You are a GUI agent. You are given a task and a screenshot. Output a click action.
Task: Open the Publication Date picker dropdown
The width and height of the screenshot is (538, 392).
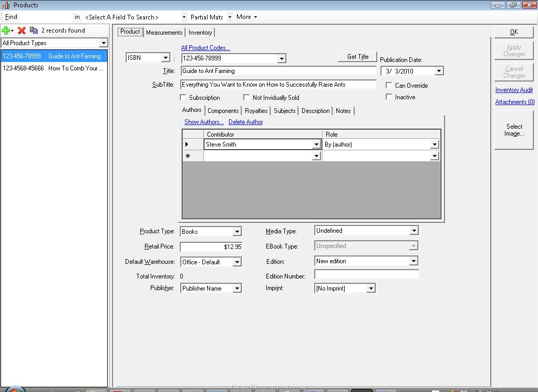point(439,71)
